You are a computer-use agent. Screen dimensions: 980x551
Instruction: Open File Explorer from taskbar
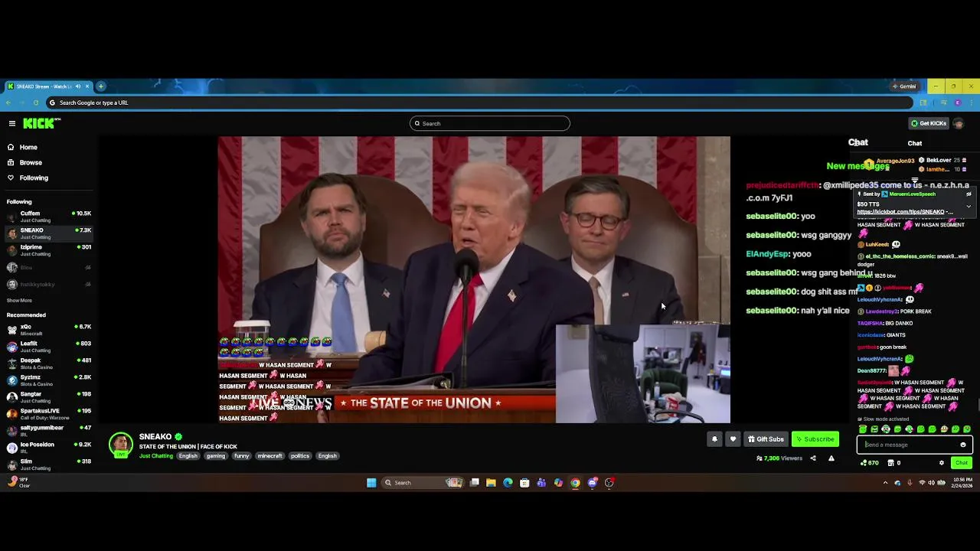(491, 483)
